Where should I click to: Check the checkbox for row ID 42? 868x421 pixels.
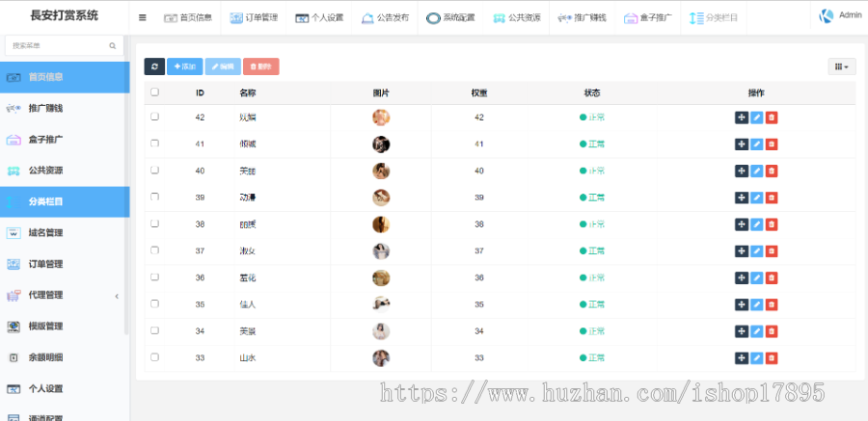154,118
